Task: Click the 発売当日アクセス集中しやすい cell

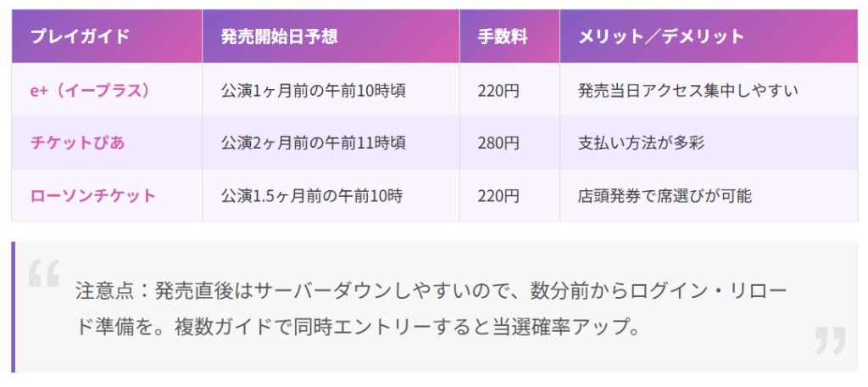Action: pos(709,90)
